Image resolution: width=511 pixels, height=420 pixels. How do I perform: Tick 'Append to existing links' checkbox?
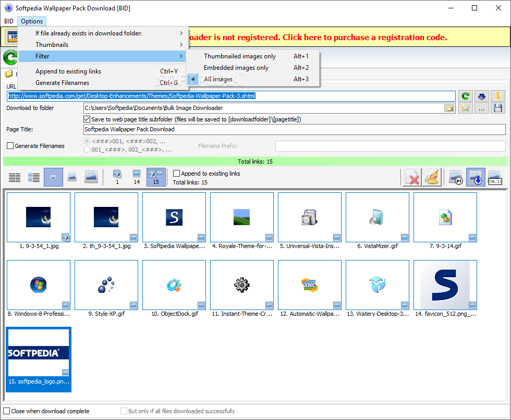(176, 174)
